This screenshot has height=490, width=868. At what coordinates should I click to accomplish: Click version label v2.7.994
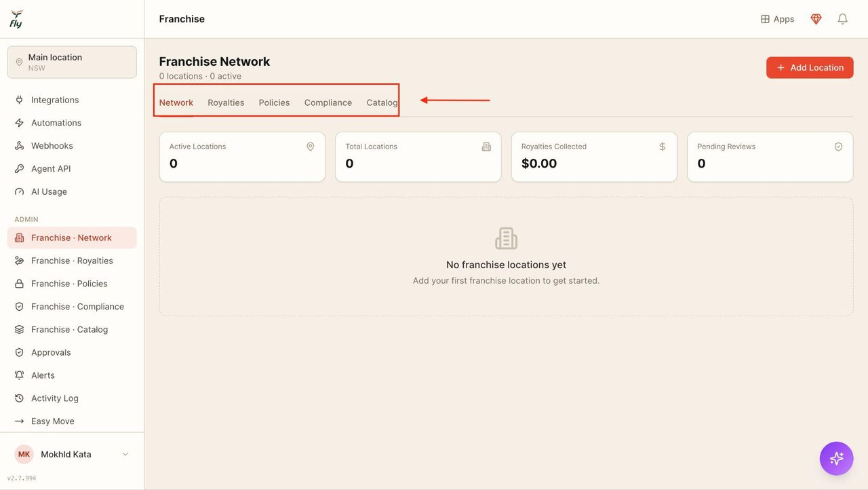(x=22, y=478)
